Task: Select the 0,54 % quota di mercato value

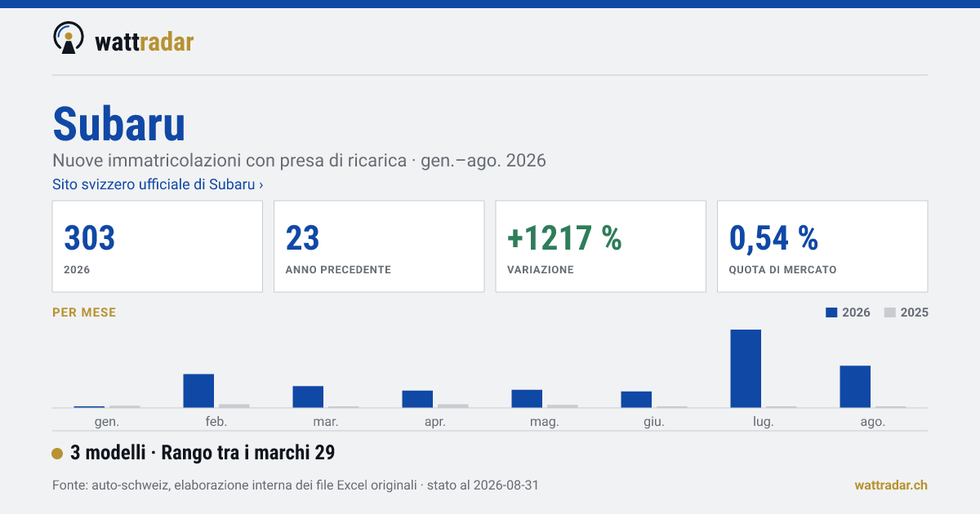Action: coord(773,238)
